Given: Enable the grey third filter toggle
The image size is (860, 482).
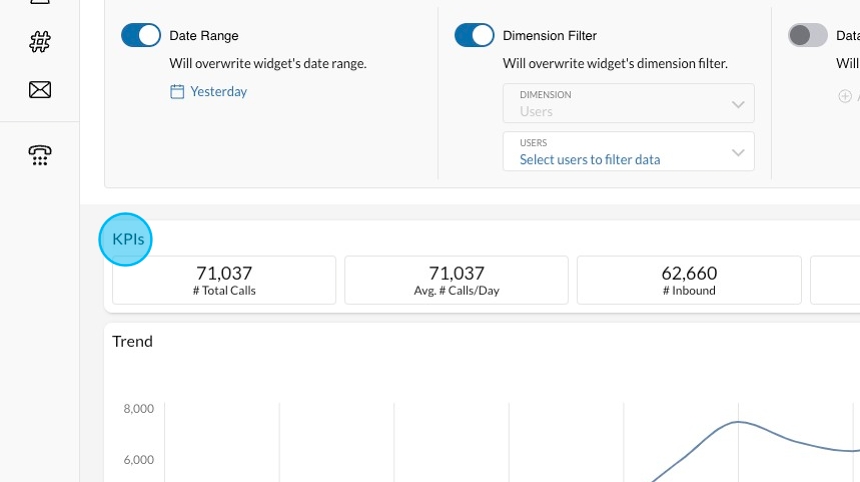Looking at the screenshot, I should click(x=808, y=36).
